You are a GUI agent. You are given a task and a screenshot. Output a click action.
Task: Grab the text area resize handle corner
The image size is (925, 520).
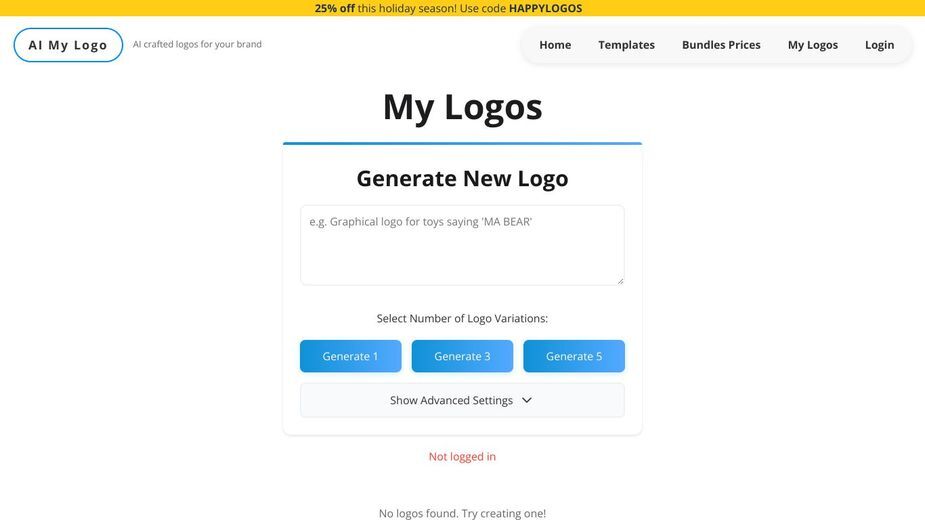tap(620, 281)
